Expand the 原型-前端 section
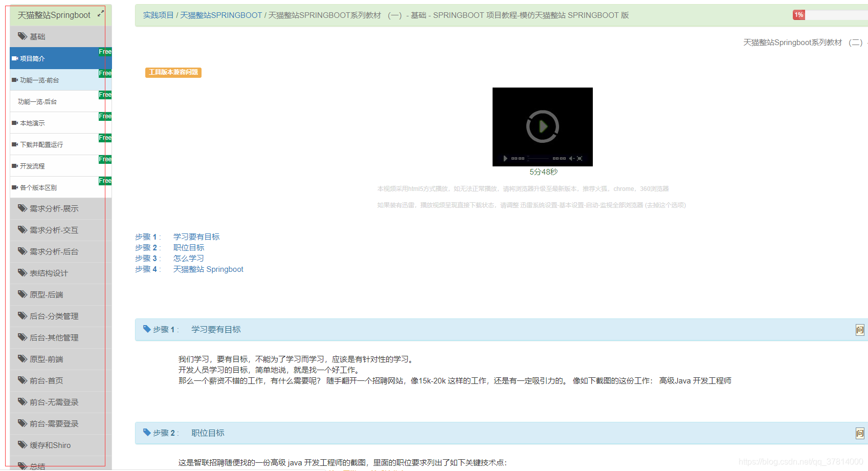Image resolution: width=868 pixels, height=471 pixels. [61, 359]
